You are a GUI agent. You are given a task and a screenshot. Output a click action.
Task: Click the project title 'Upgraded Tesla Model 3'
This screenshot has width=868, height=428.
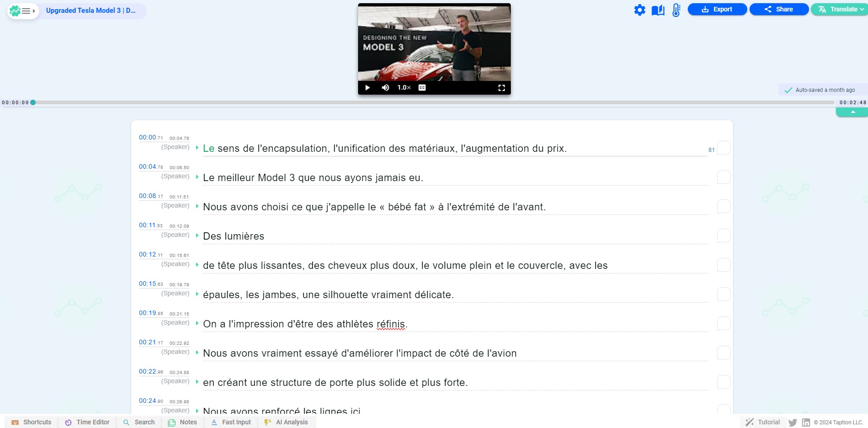91,11
